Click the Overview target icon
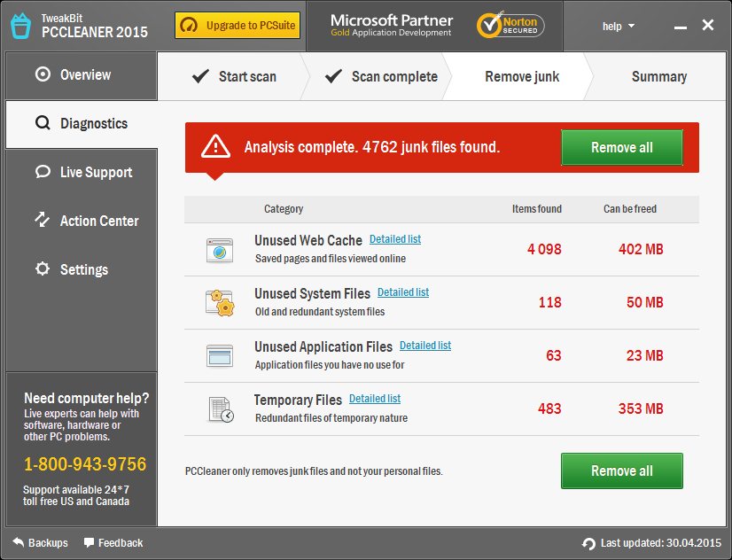Image resolution: width=732 pixels, height=560 pixels. 43,74
